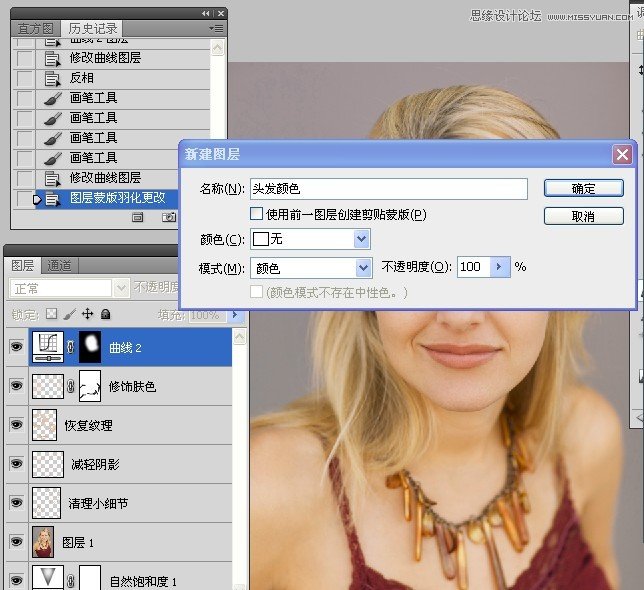
Task: Switch to the 直方图 tab
Action: (36, 28)
